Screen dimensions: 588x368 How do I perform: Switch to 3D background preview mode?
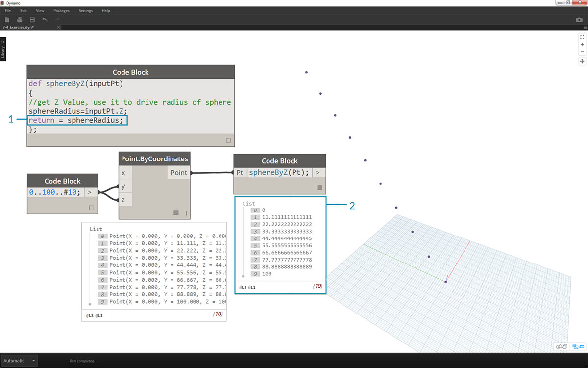(562, 347)
